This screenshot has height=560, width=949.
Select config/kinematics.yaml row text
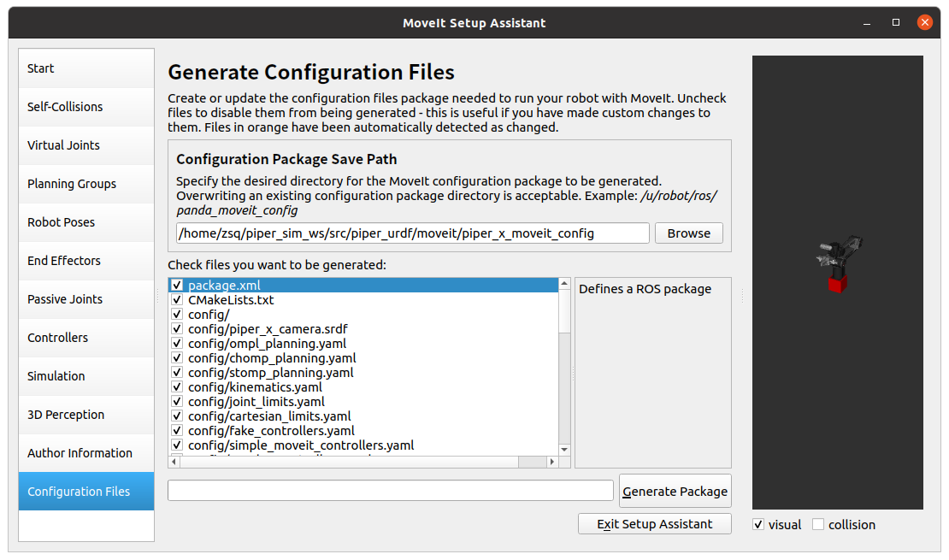click(255, 386)
